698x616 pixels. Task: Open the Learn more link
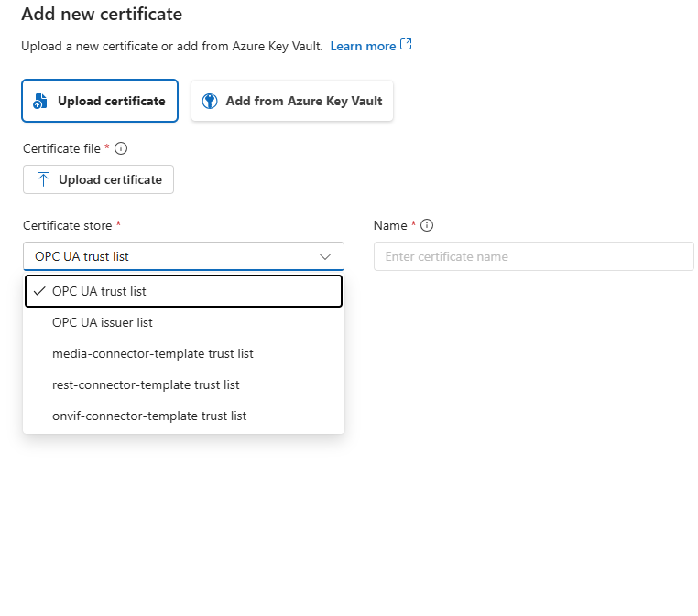click(363, 47)
